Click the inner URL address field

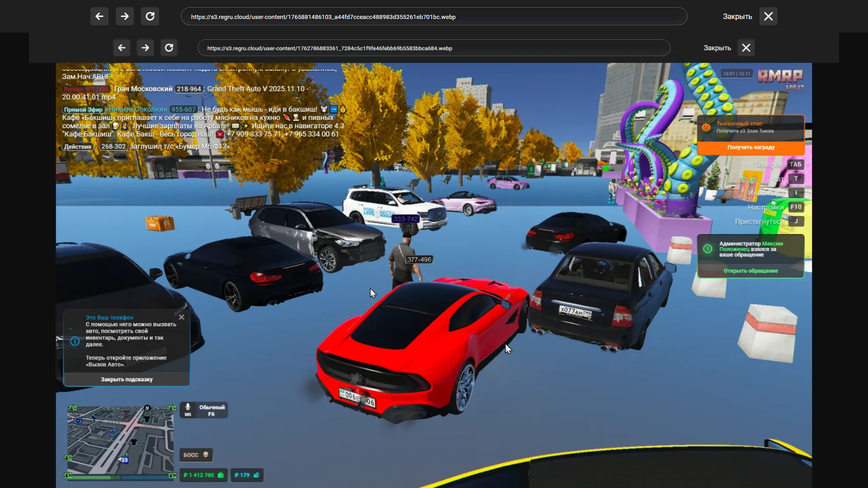(434, 48)
